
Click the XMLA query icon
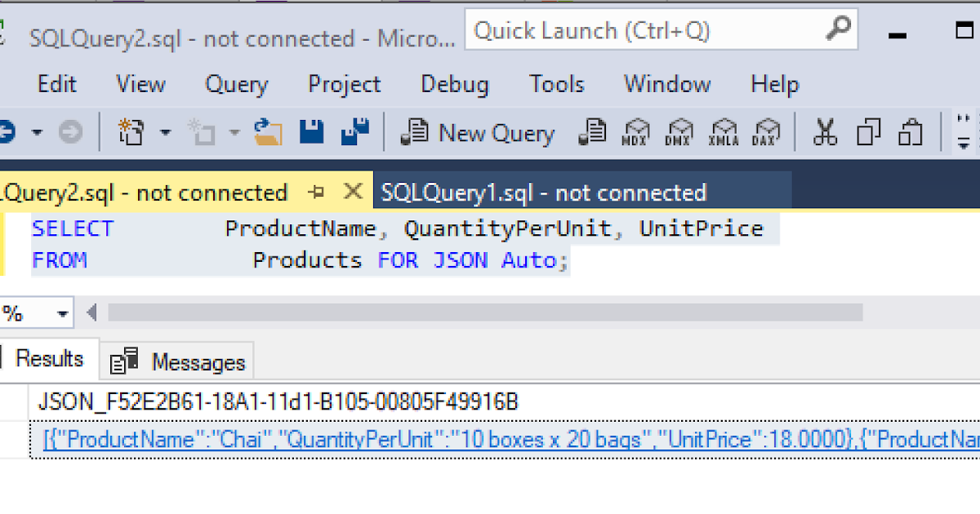(724, 132)
